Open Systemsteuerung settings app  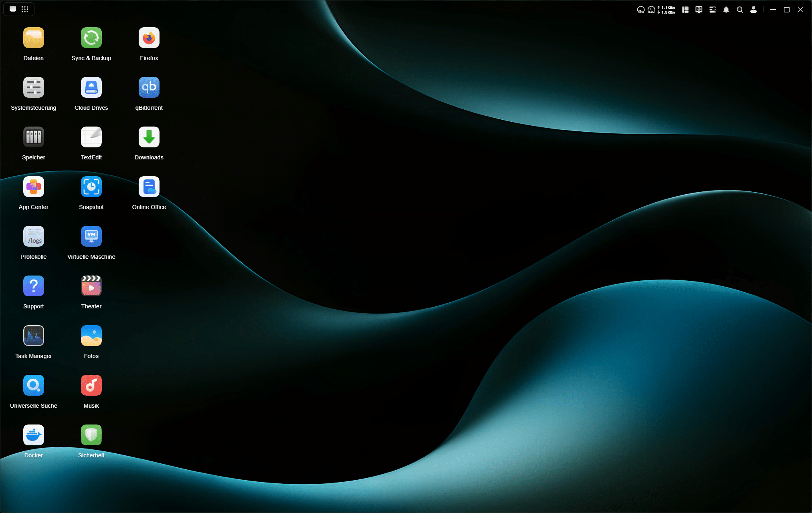pos(34,88)
